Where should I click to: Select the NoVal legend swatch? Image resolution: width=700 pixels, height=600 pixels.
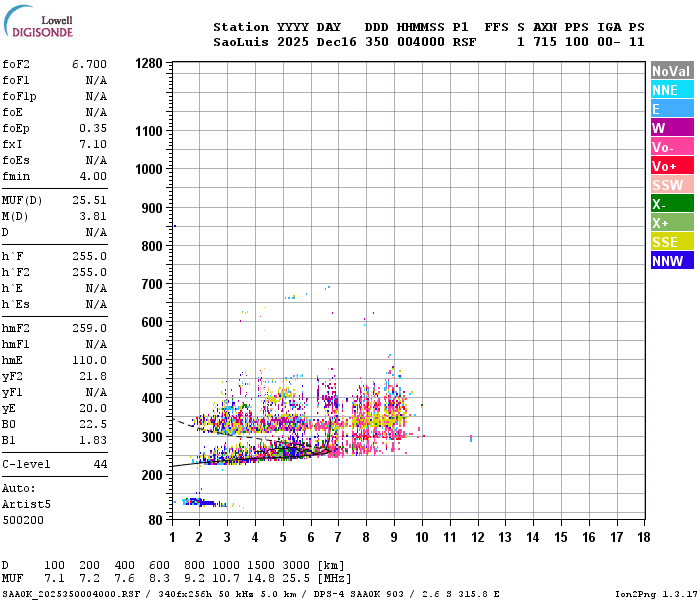(x=672, y=71)
